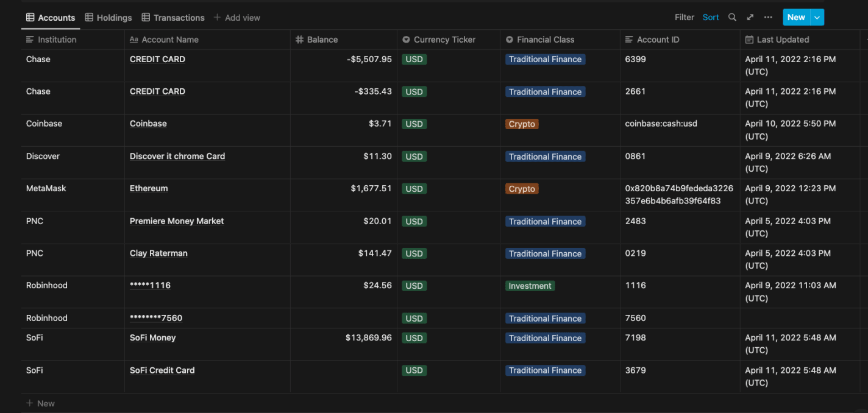Click the empty Last Updated cell for 7560
Viewport: 868px width, 413px height.
(800, 318)
